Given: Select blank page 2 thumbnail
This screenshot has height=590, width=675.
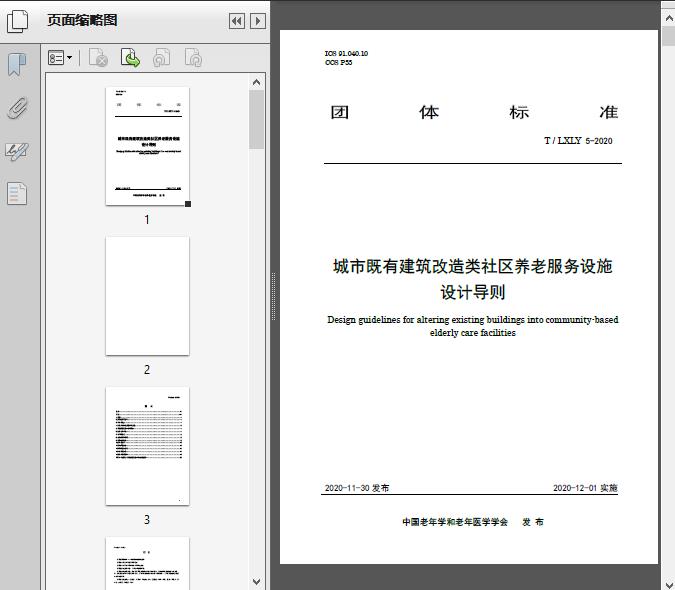Looking at the screenshot, I should pyautogui.click(x=147, y=296).
